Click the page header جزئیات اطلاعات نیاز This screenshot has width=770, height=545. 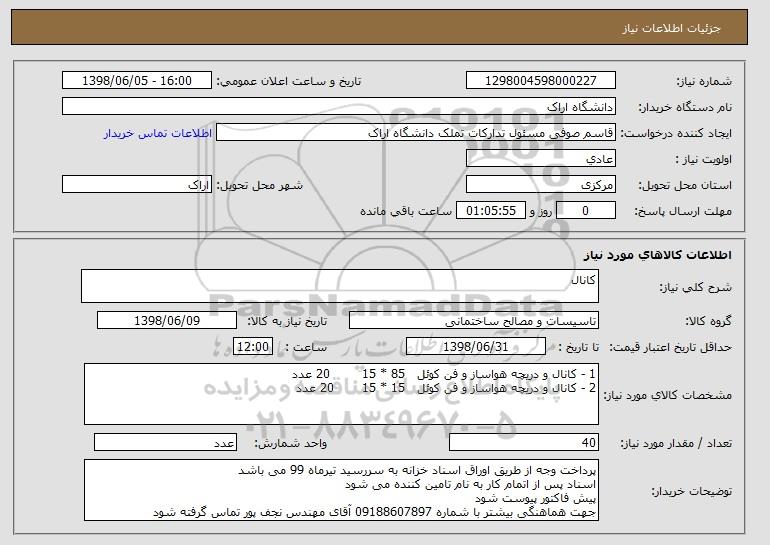click(671, 28)
